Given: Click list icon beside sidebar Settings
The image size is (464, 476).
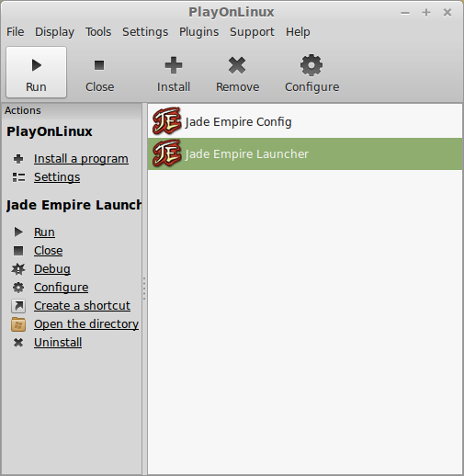Looking at the screenshot, I should click(18, 177).
